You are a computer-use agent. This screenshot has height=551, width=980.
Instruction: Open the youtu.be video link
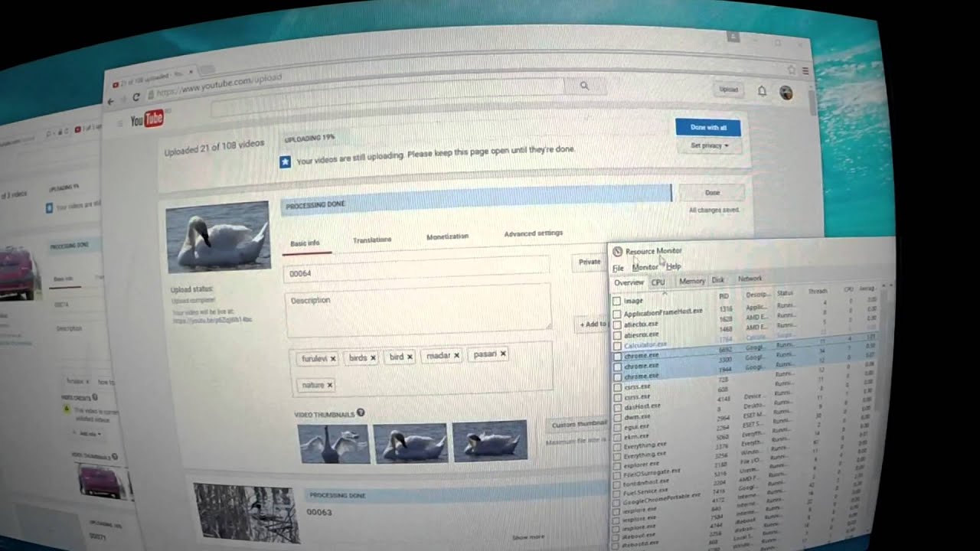click(x=212, y=320)
